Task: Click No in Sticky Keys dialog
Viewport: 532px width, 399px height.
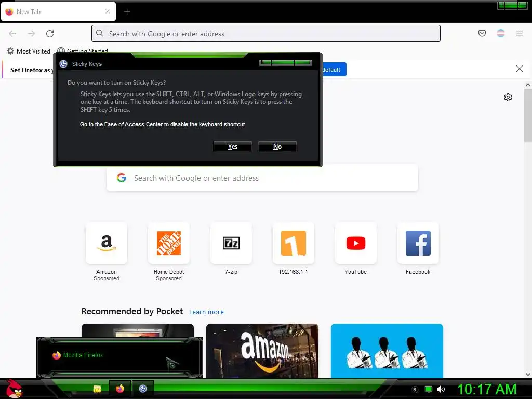Action: 277,147
